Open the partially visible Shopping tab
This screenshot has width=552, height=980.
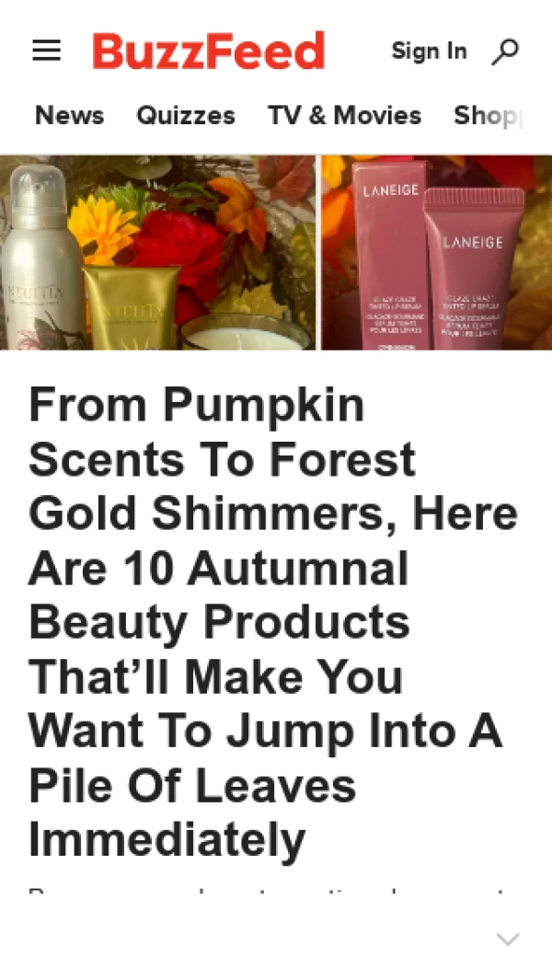(488, 116)
